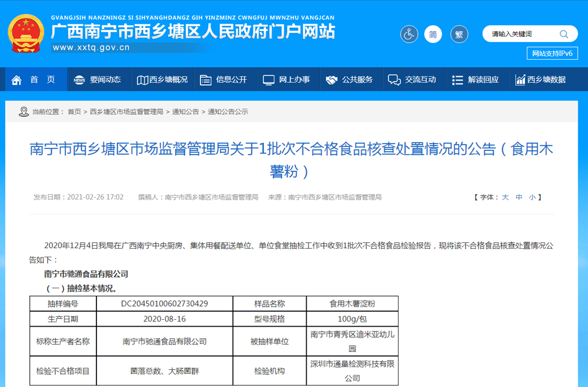This screenshot has height=387, width=588.
Task: Click the accessibility wheelchair icon
Action: point(409,34)
